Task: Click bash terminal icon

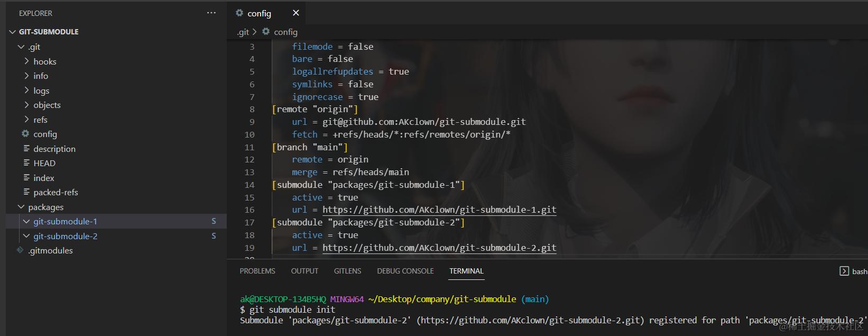Action: click(x=844, y=271)
